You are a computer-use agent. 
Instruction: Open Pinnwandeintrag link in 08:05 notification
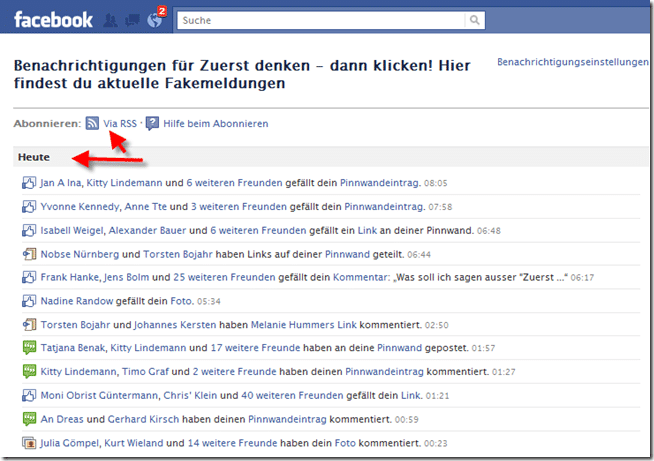[380, 183]
